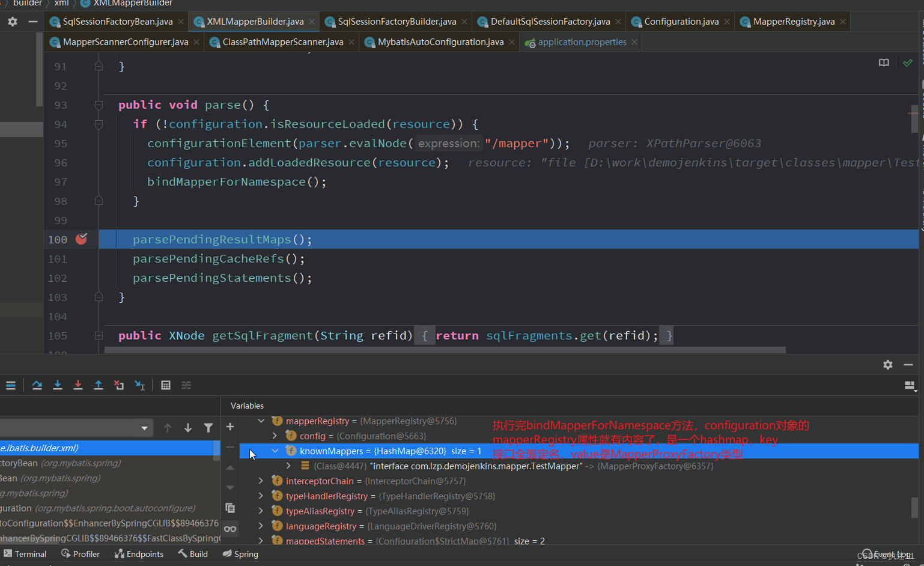The image size is (924, 566).
Task: Switch to ClassPathMapperScanner.java tab
Action: pyautogui.click(x=283, y=42)
